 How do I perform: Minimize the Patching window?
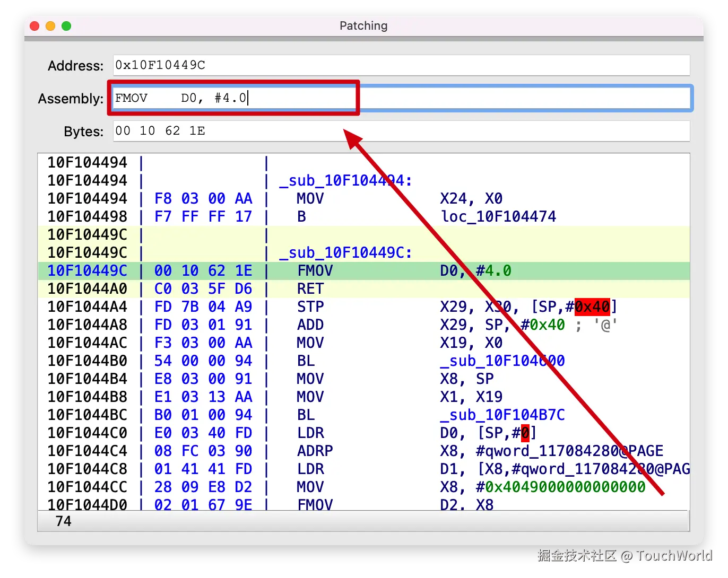pos(50,26)
